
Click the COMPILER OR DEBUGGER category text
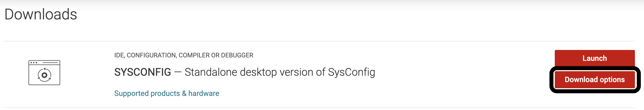click(216, 55)
